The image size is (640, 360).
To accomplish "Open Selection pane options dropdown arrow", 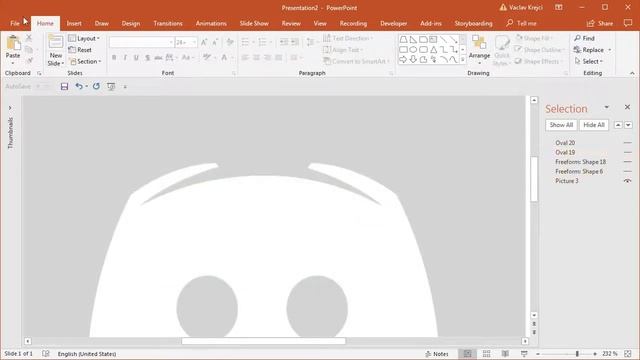I will (607, 107).
